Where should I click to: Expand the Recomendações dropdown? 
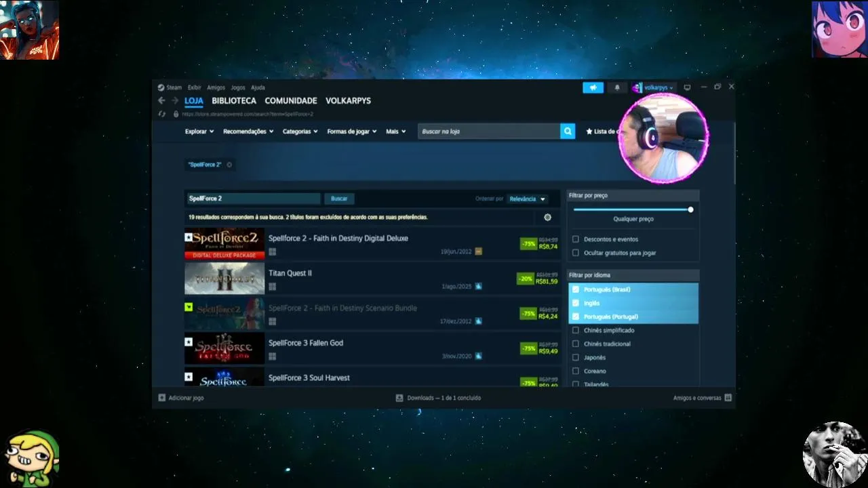[248, 131]
